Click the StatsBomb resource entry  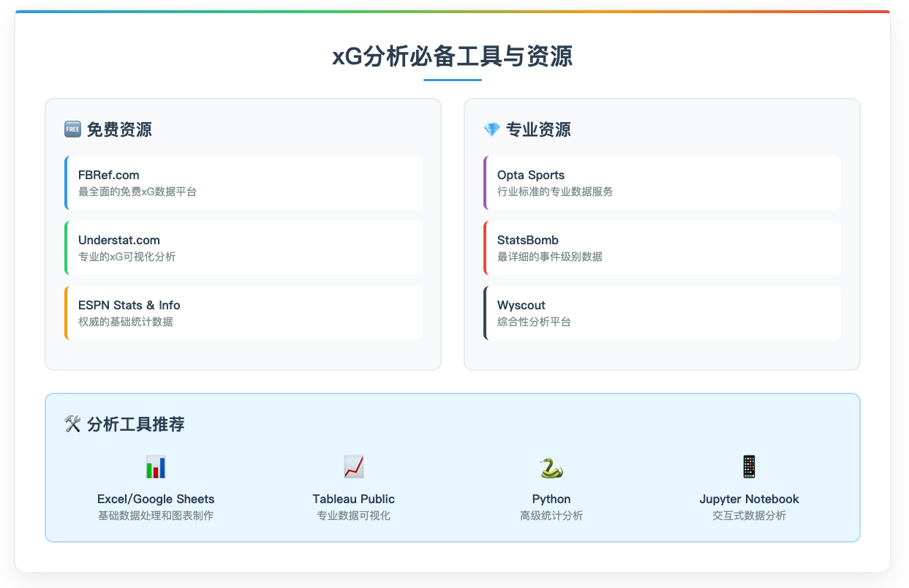(x=662, y=247)
